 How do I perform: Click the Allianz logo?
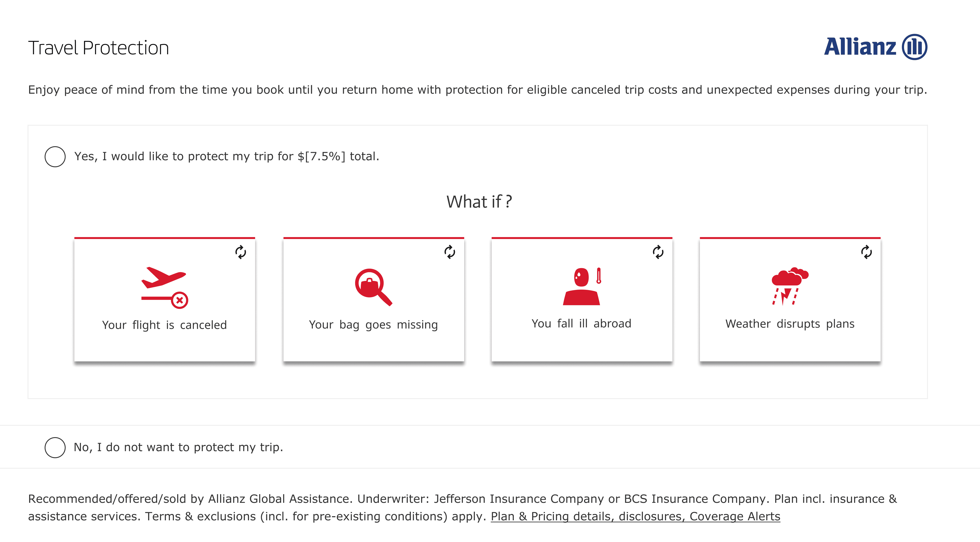875,47
